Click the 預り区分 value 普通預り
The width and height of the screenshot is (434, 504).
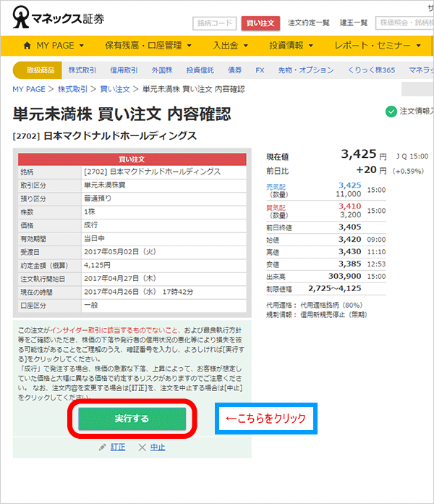[x=98, y=198]
